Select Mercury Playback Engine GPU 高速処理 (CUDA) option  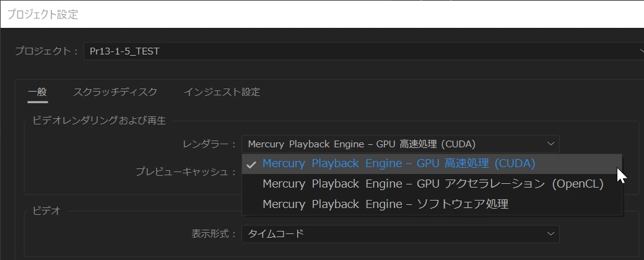(432, 164)
